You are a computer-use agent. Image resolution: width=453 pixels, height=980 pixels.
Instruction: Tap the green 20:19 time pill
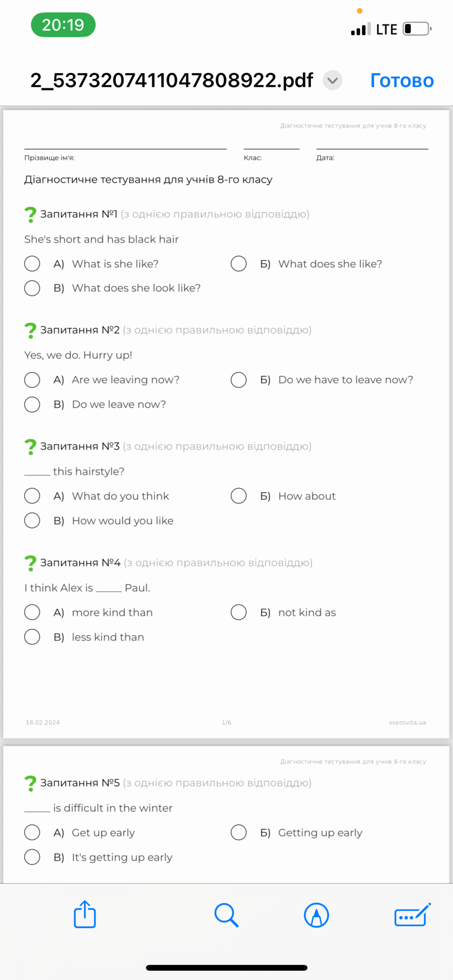[x=63, y=25]
